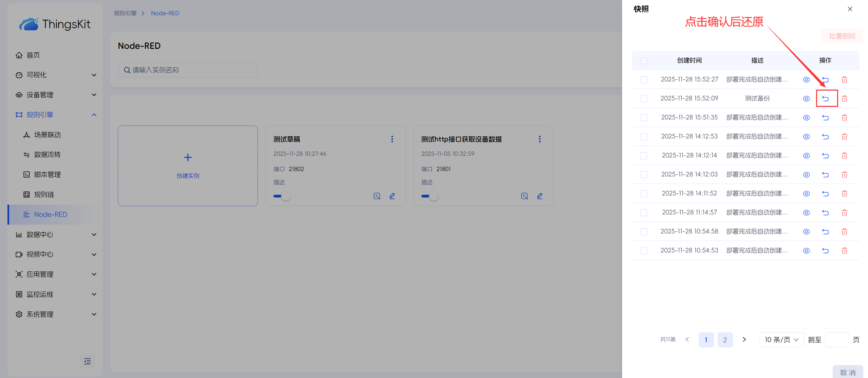Click the trash icon for 10:54:53 snapshot
The height and width of the screenshot is (378, 868).
click(844, 251)
